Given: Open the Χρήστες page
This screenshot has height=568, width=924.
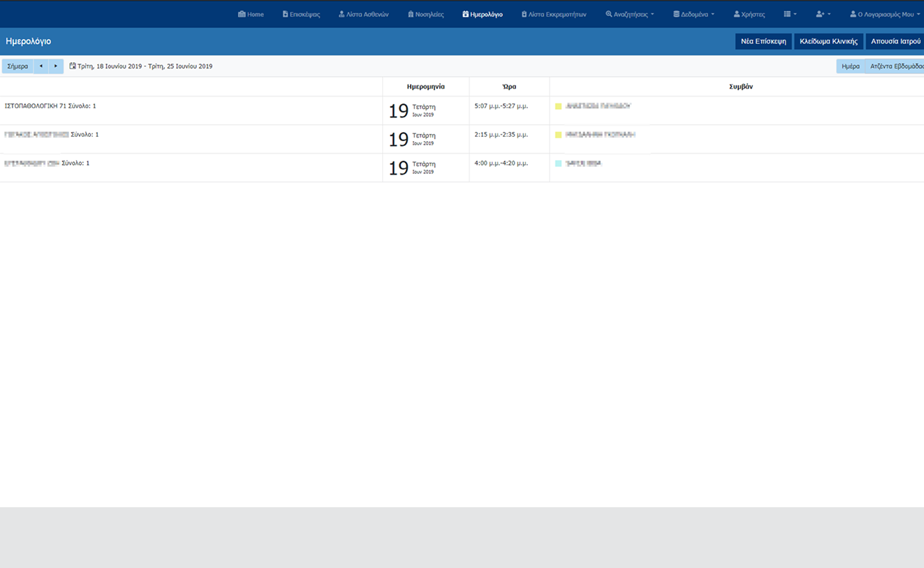Looking at the screenshot, I should click(x=749, y=14).
